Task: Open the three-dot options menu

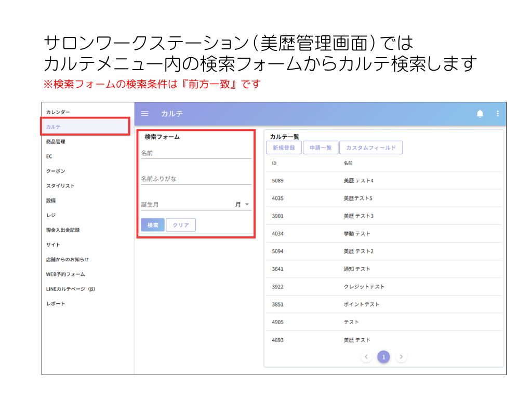Action: point(497,114)
